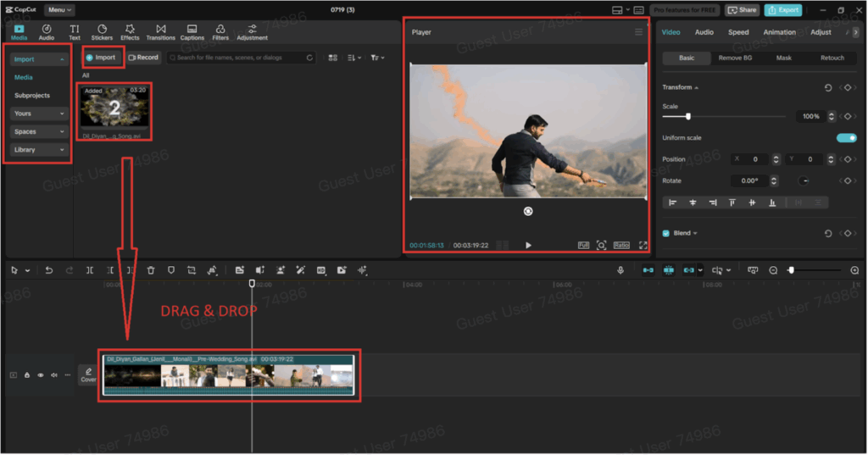Mute the timeline track audio

coord(54,375)
